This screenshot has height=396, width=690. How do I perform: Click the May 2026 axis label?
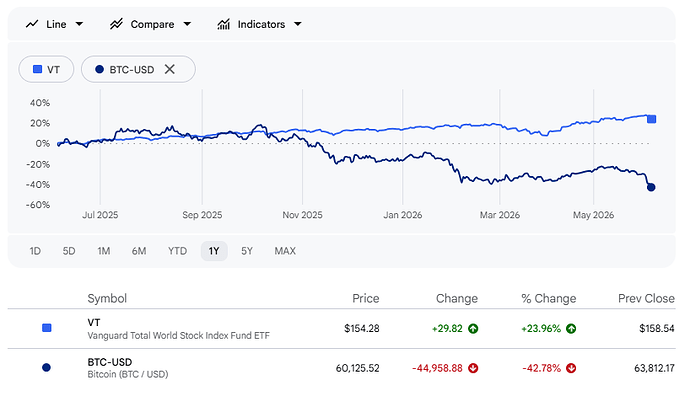tap(593, 215)
